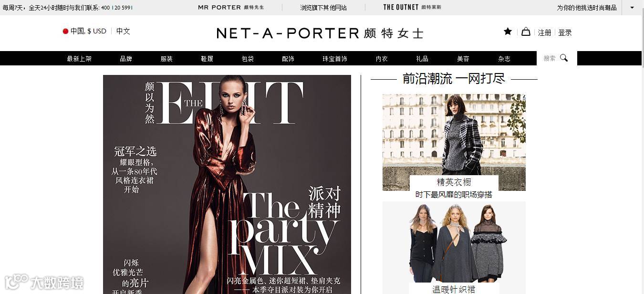The width and height of the screenshot is (644, 294).
Task: Visit THE OUTNET 颇特莱斯 site
Action: [x=412, y=8]
